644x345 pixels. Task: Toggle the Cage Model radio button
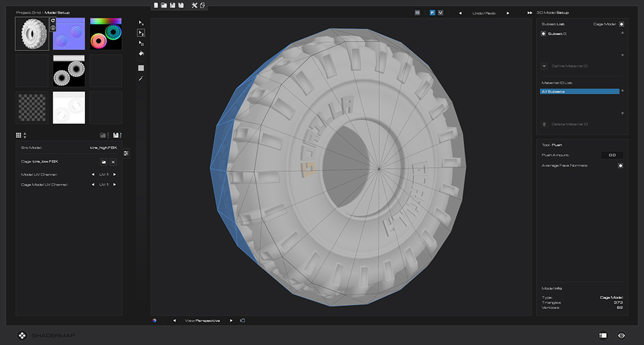621,25
